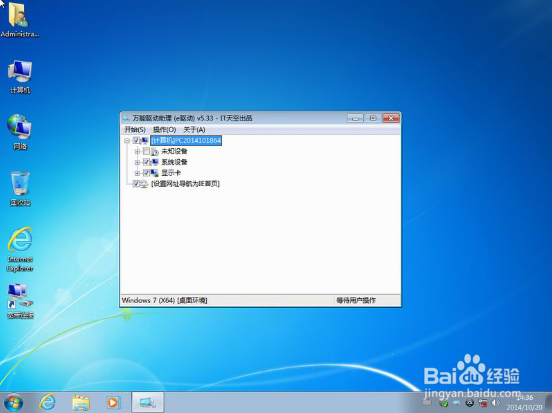This screenshot has height=413, width=552.
Task: Expand the 系统设备 tree node
Action: pos(137,162)
